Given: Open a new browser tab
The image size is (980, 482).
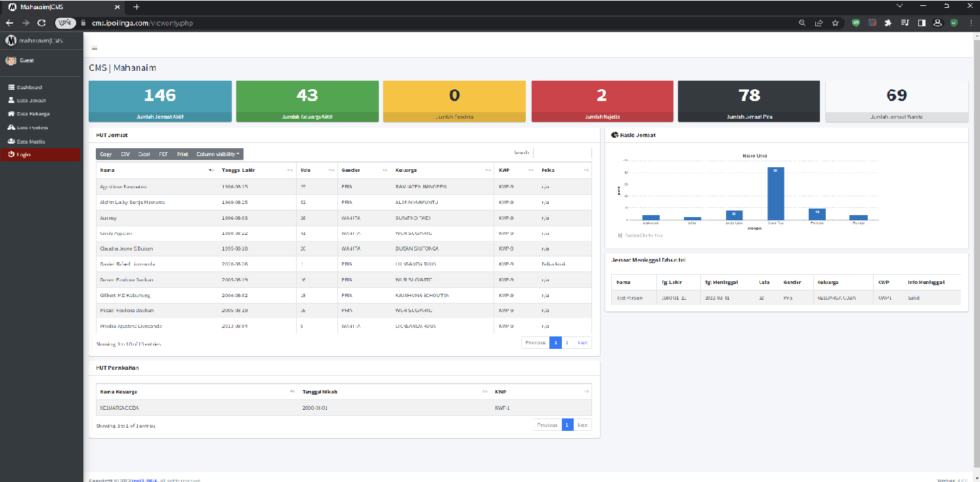Looking at the screenshot, I should pyautogui.click(x=137, y=7).
